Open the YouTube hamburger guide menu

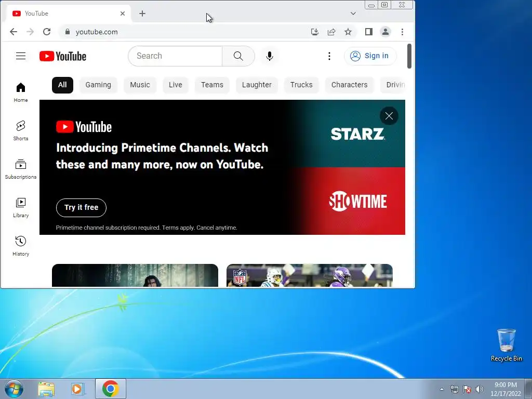[21, 56]
